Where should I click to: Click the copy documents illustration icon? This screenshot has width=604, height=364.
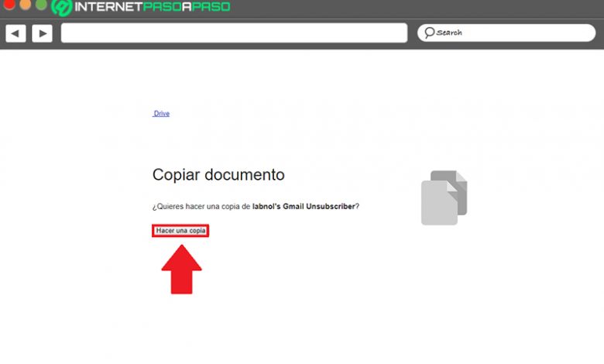click(x=444, y=197)
